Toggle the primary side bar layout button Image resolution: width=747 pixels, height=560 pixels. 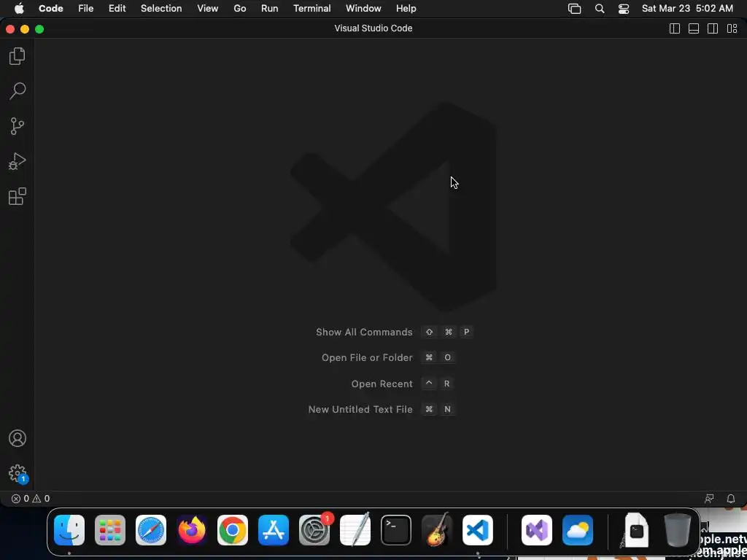point(675,28)
